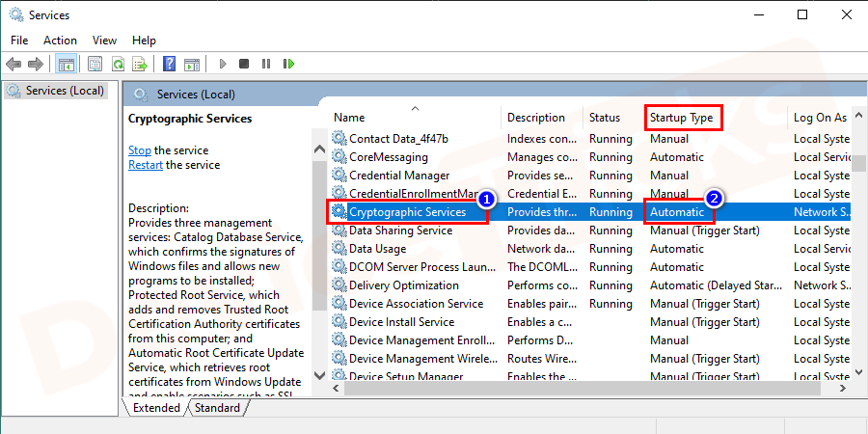Open Help using blue question mark icon
Screen dimensions: 868x434
coord(169,64)
